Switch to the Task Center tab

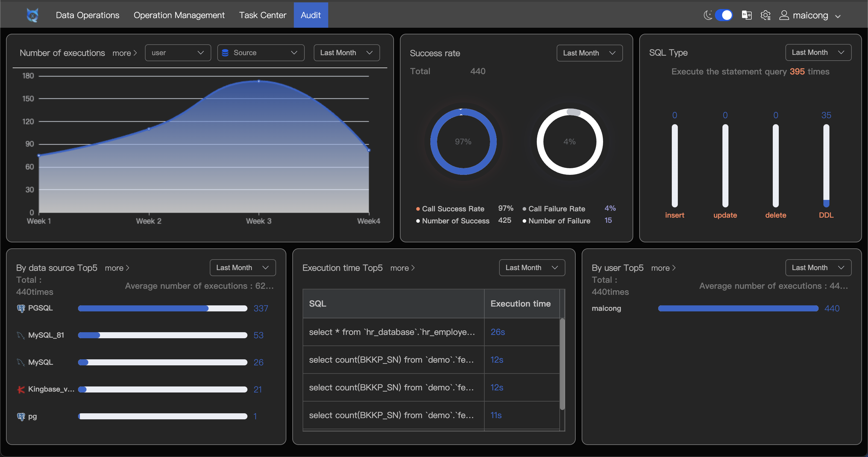pyautogui.click(x=263, y=15)
